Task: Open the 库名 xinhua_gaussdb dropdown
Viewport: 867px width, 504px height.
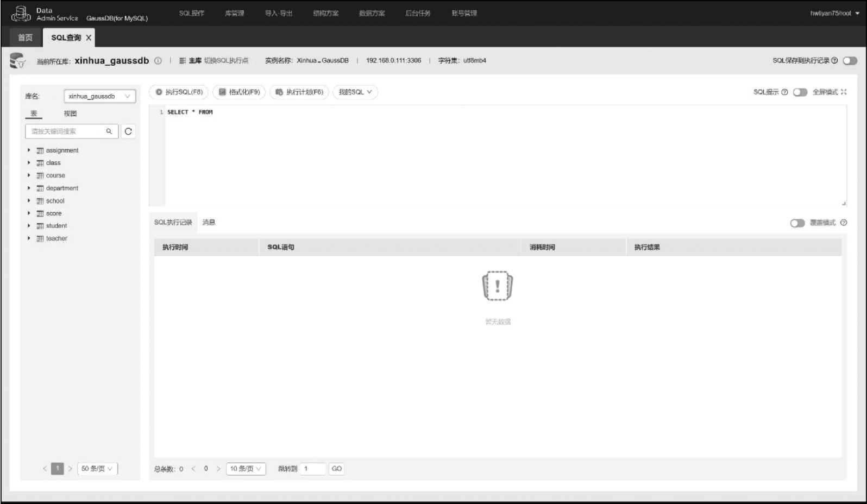Action: pyautogui.click(x=99, y=96)
